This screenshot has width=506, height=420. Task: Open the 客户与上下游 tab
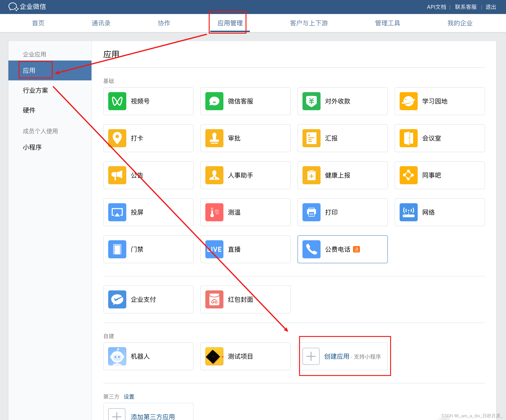tap(309, 23)
